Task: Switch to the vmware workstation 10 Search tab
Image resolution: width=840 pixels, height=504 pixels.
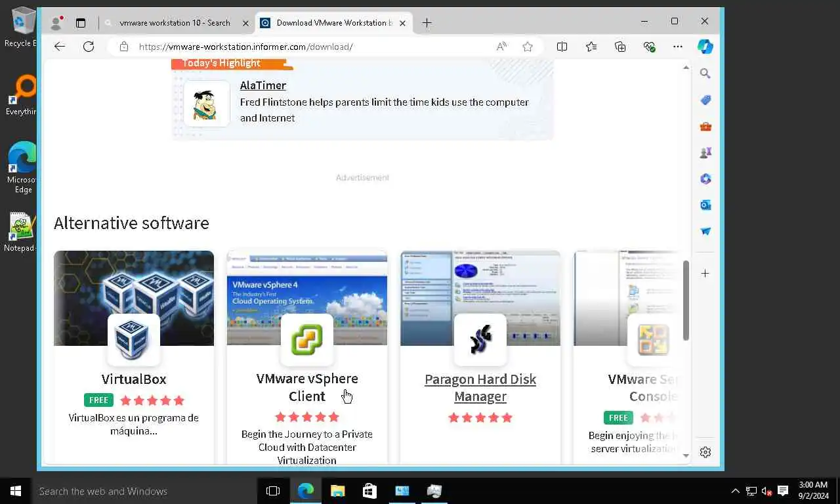Action: coord(175,23)
